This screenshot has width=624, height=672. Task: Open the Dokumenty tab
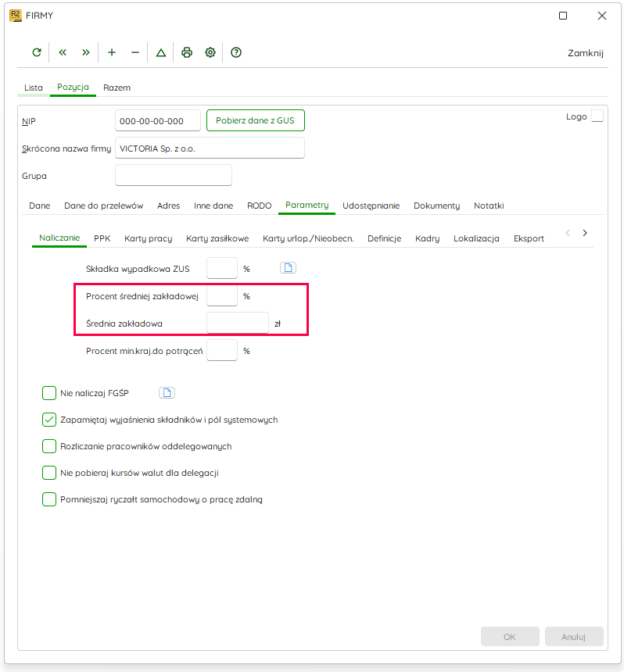point(436,206)
